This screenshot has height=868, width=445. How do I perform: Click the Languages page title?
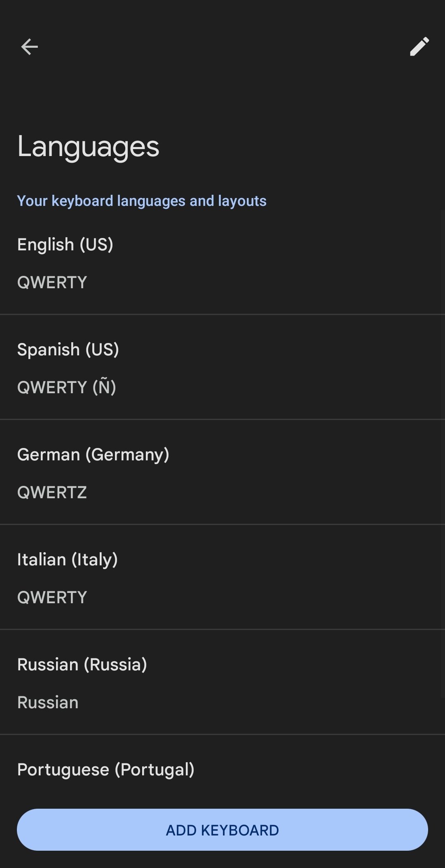coord(88,147)
